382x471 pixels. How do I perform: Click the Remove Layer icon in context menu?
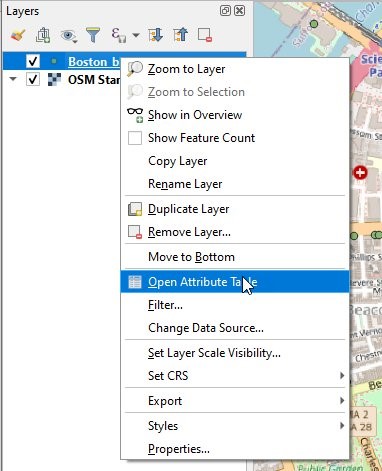(135, 232)
